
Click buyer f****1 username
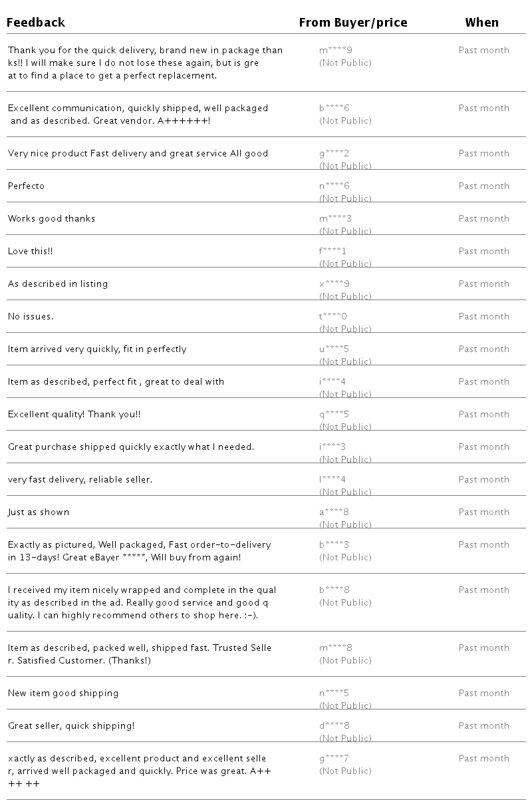(332, 251)
